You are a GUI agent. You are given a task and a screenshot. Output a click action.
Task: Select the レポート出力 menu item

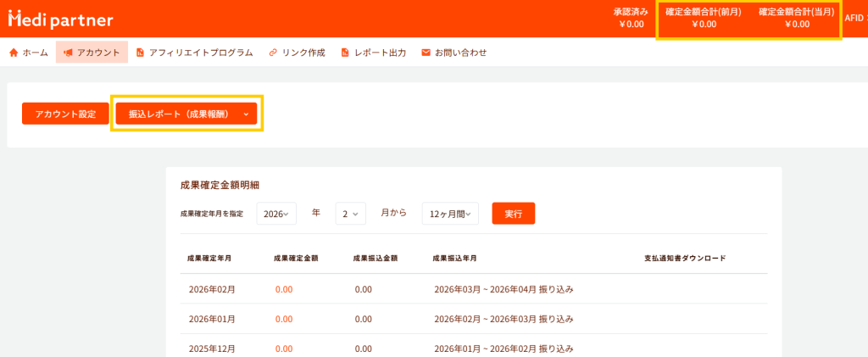tap(380, 53)
